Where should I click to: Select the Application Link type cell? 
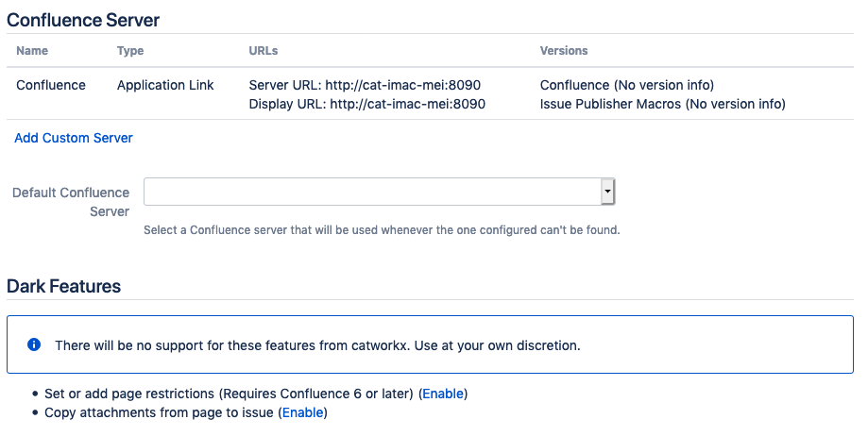pos(165,85)
